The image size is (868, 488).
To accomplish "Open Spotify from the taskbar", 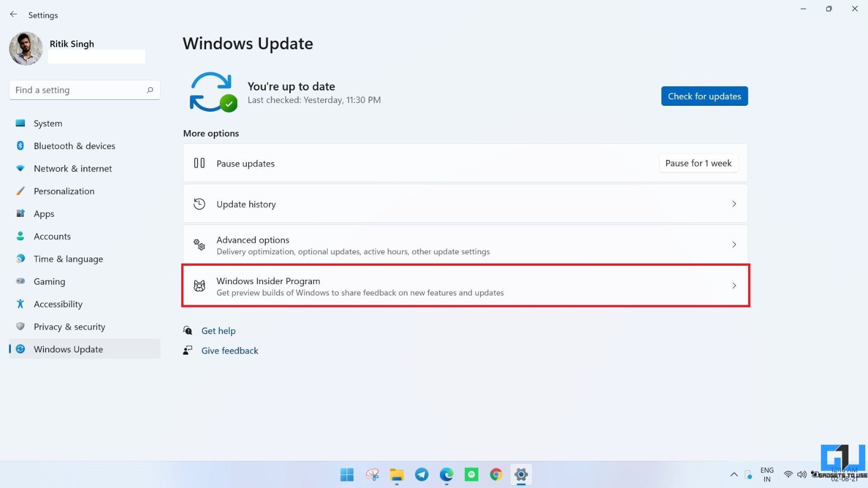I will [471, 475].
